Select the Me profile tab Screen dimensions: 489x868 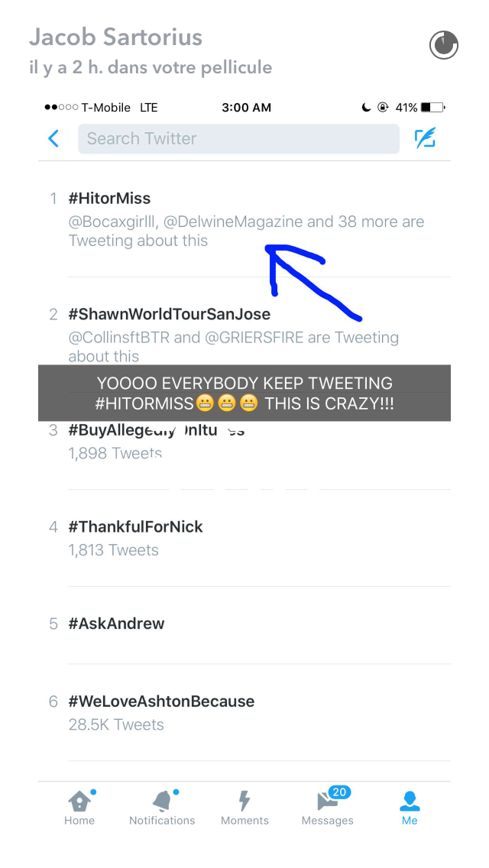[x=410, y=808]
